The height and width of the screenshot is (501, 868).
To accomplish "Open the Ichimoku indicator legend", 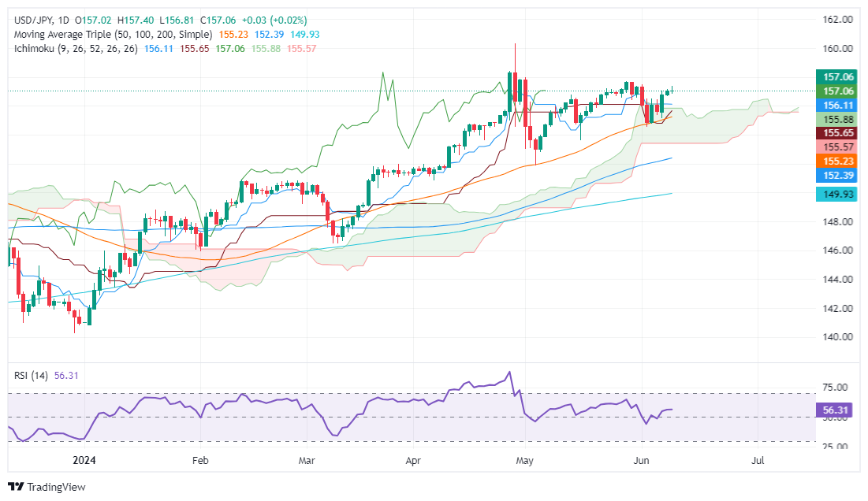I will tap(76, 49).
